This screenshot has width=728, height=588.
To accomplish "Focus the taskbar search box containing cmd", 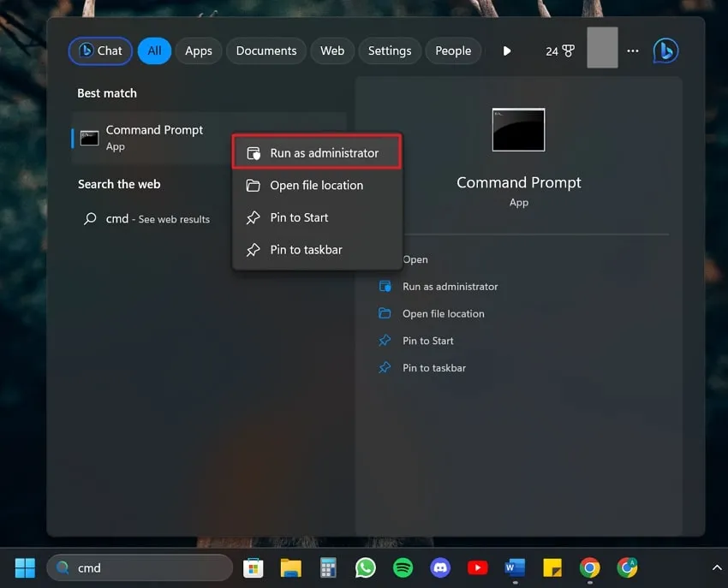I will [140, 567].
